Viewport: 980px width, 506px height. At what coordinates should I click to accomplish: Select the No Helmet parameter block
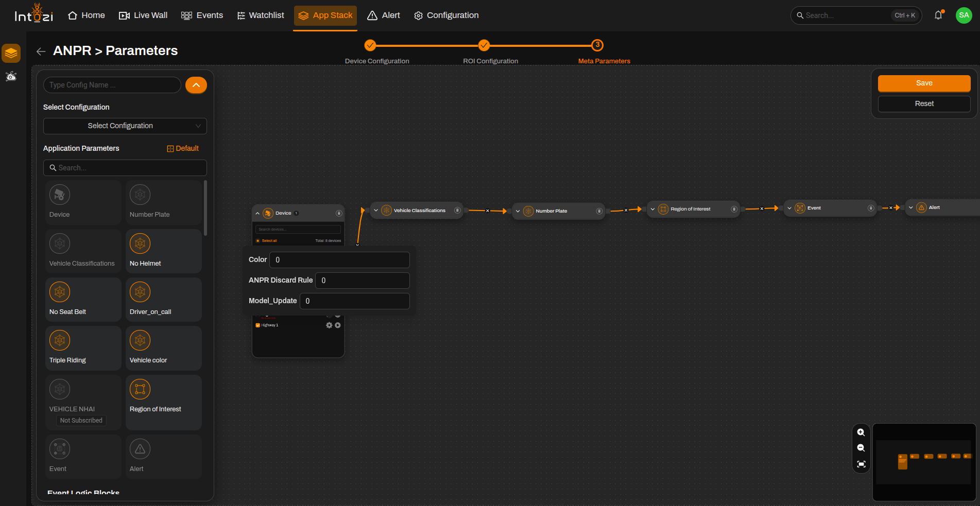(x=164, y=251)
